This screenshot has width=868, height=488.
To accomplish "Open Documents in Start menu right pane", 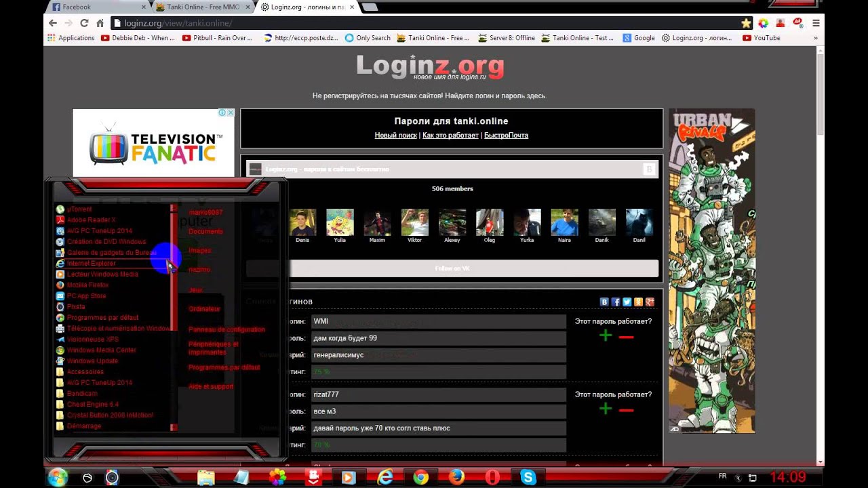I will [205, 232].
